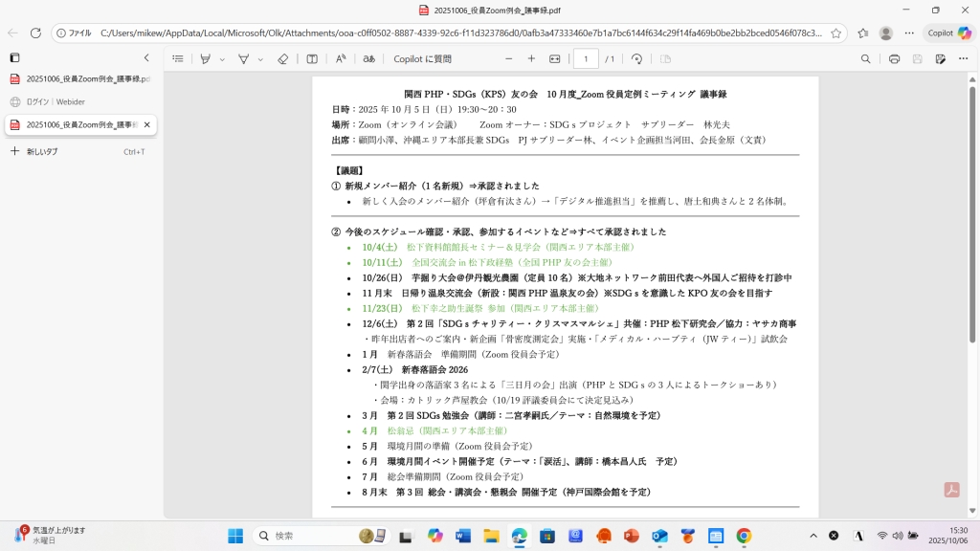Toggle the Translate (aあ) button
The image size is (980, 551).
pos(368,58)
